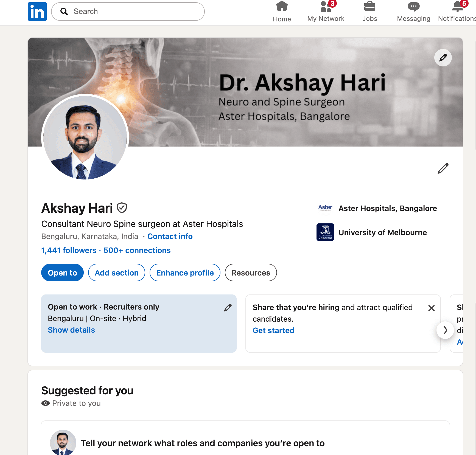Dismiss the hiring suggestion card
Image resolution: width=476 pixels, height=455 pixels.
(x=431, y=308)
